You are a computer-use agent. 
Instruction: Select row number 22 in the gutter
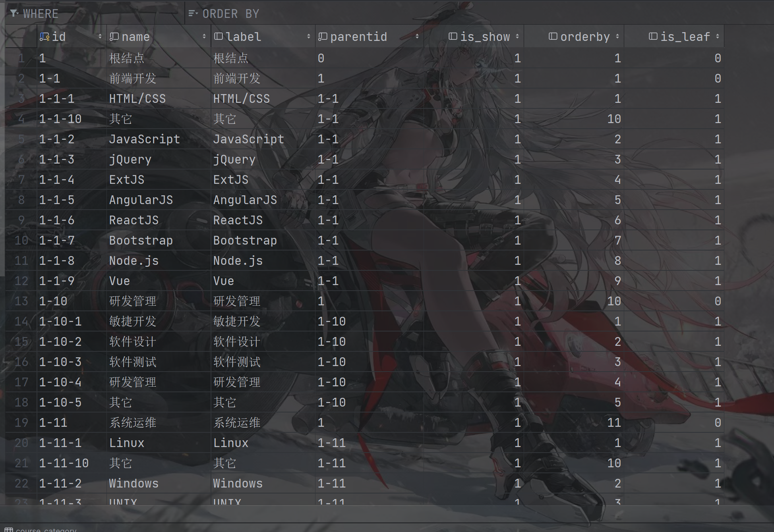click(21, 484)
